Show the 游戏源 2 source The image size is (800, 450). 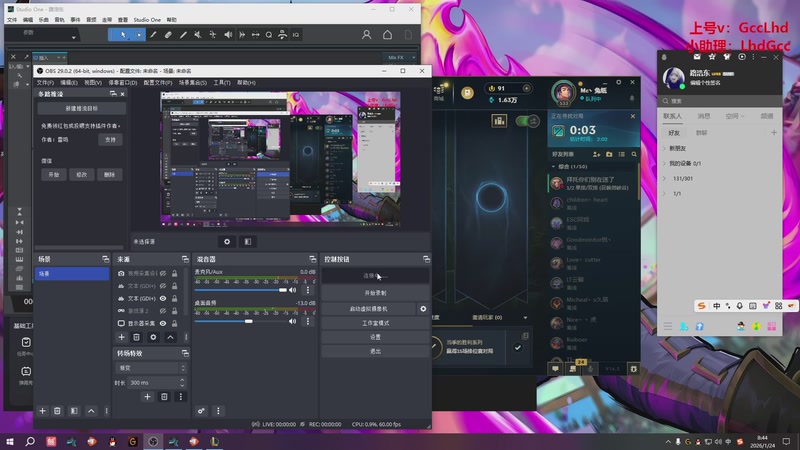pyautogui.click(x=163, y=311)
